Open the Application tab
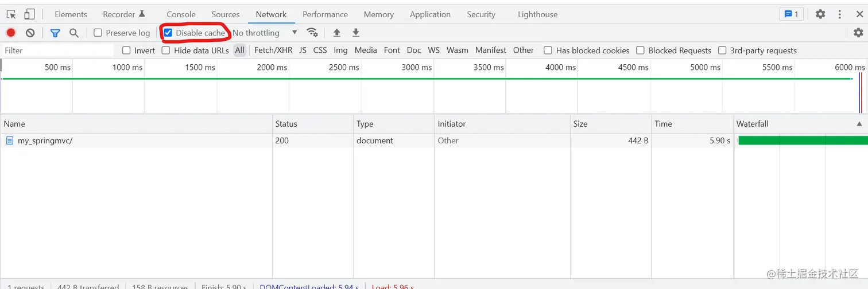 (x=430, y=14)
